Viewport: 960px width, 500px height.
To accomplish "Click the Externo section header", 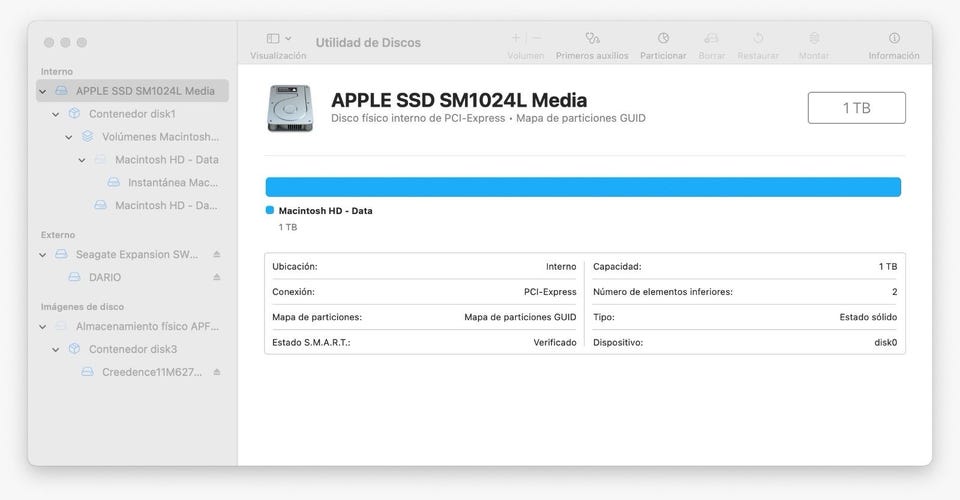I will (58, 235).
